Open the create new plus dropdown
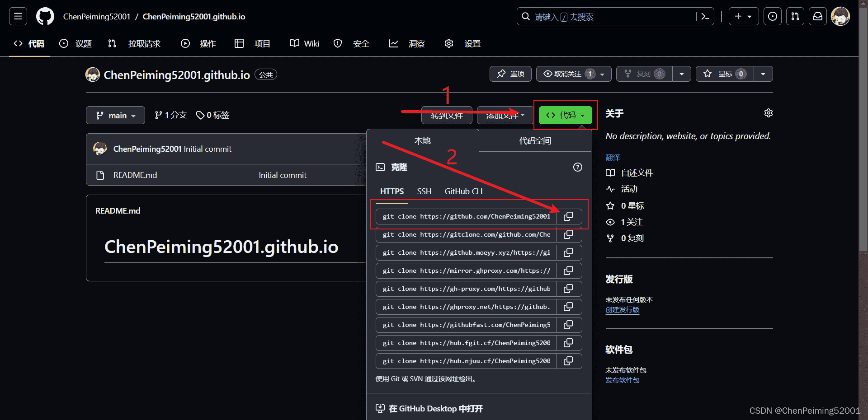Image resolution: width=868 pixels, height=420 pixels. point(744,16)
